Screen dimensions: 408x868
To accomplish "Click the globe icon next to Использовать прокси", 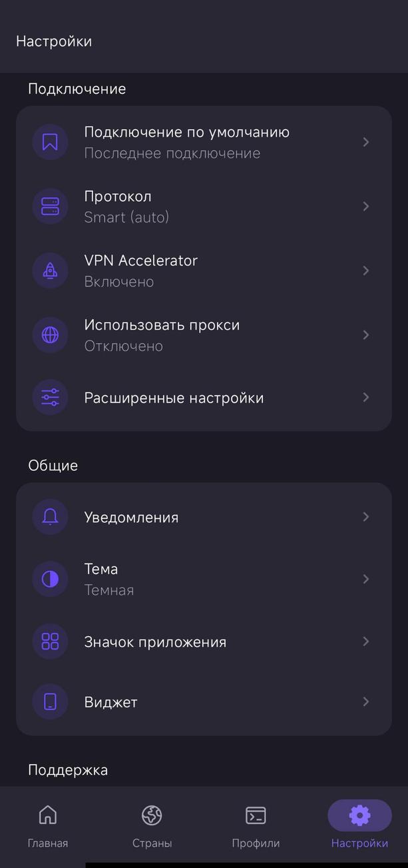I will (49, 334).
